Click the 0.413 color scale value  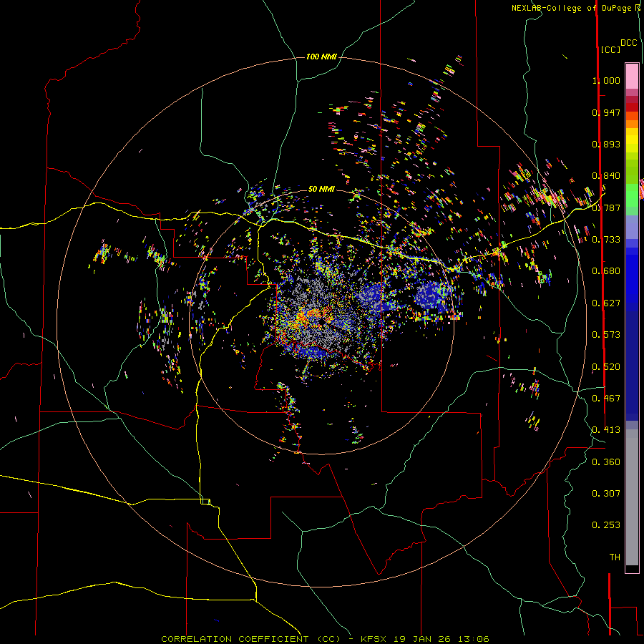[x=606, y=430]
